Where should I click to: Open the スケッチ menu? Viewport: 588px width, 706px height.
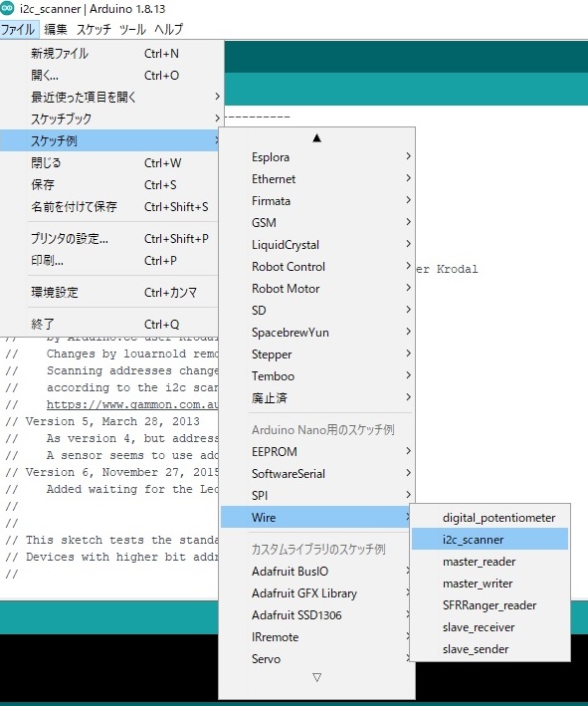click(94, 30)
